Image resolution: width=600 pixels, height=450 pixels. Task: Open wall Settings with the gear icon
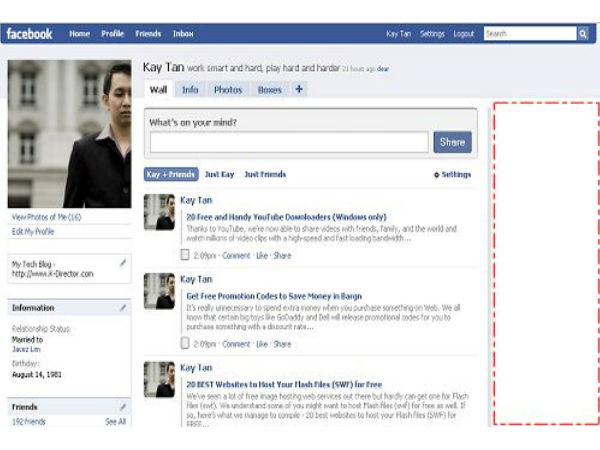click(437, 175)
